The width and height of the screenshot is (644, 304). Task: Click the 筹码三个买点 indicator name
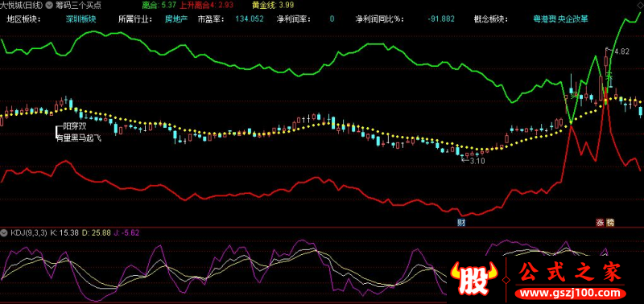[78, 6]
